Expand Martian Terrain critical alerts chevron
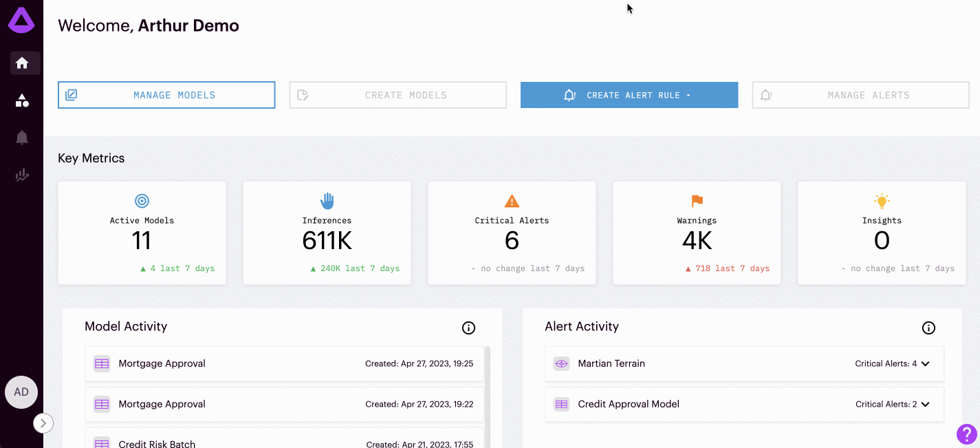This screenshot has width=980, height=448. pyautogui.click(x=925, y=363)
